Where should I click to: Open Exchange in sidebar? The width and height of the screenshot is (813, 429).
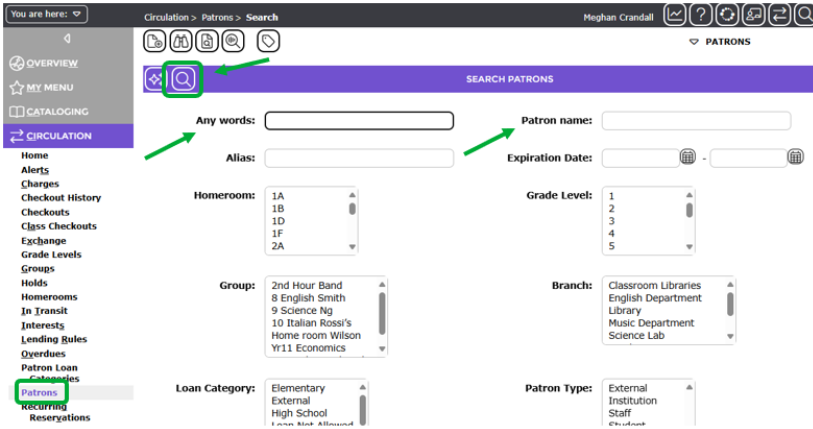(x=44, y=241)
